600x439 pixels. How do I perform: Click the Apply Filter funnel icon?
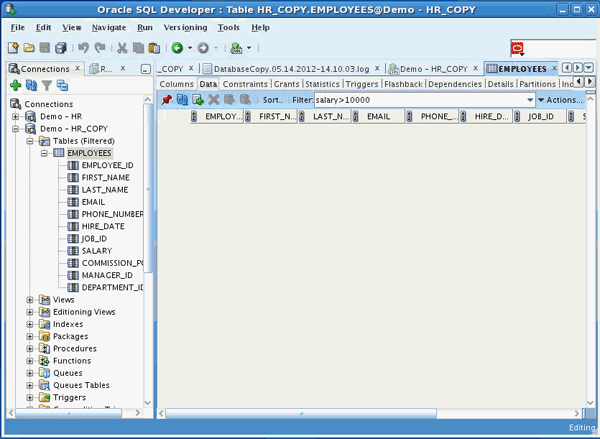[x=47, y=85]
